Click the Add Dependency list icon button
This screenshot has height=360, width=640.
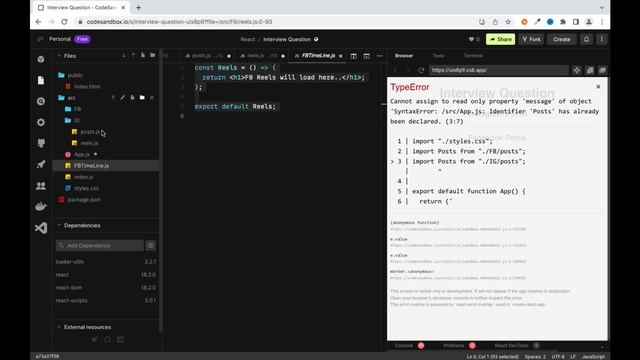tap(151, 245)
